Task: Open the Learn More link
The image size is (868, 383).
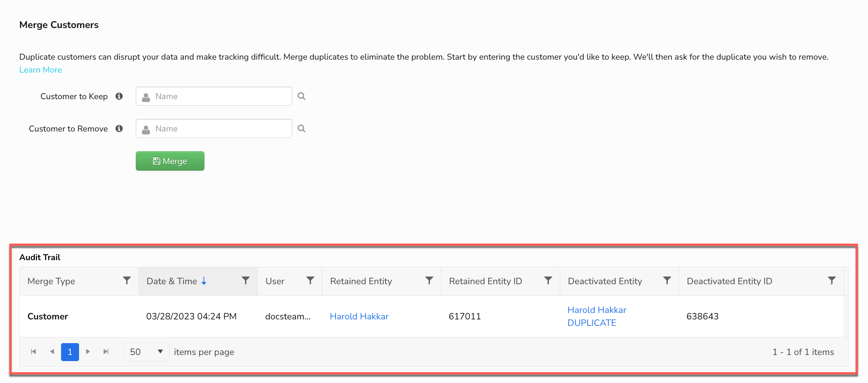Action: pyautogui.click(x=41, y=69)
